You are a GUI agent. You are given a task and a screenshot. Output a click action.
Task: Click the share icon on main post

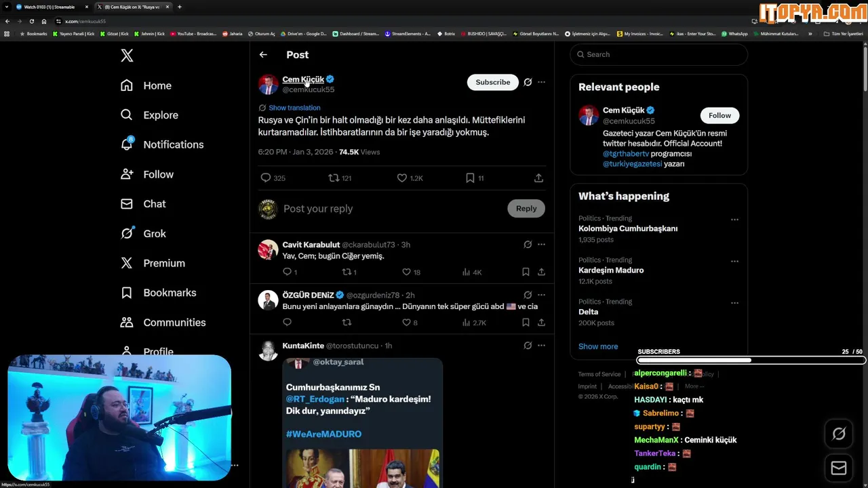pyautogui.click(x=538, y=178)
